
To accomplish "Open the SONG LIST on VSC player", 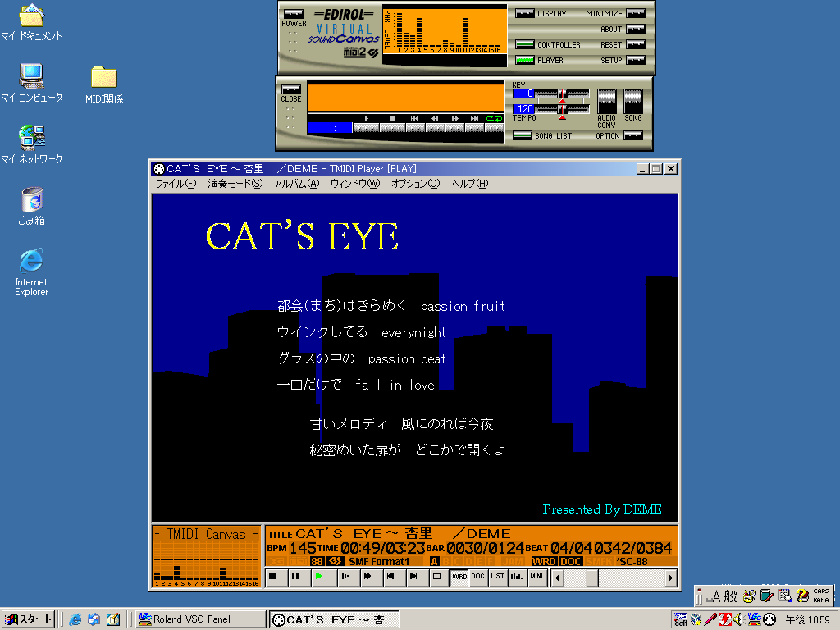I will 523,135.
